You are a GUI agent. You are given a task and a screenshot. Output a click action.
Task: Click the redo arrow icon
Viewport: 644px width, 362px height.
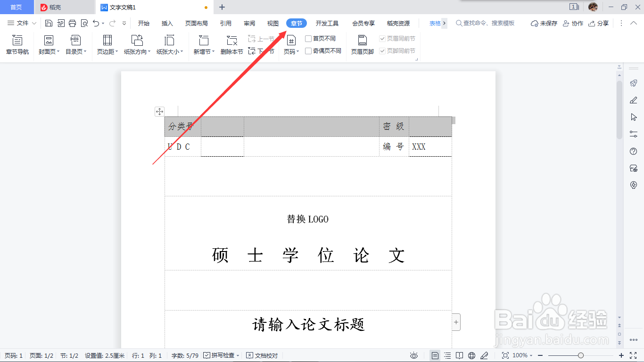coord(112,23)
